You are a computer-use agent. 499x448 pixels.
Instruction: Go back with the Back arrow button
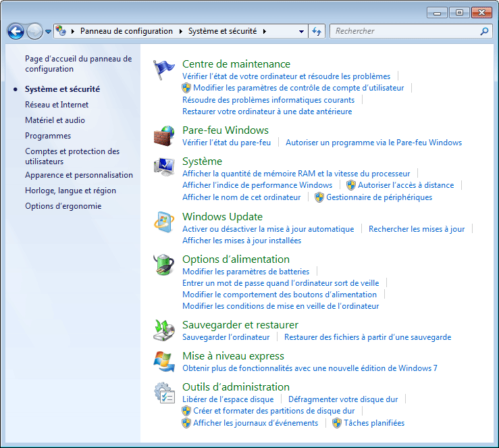tap(16, 31)
